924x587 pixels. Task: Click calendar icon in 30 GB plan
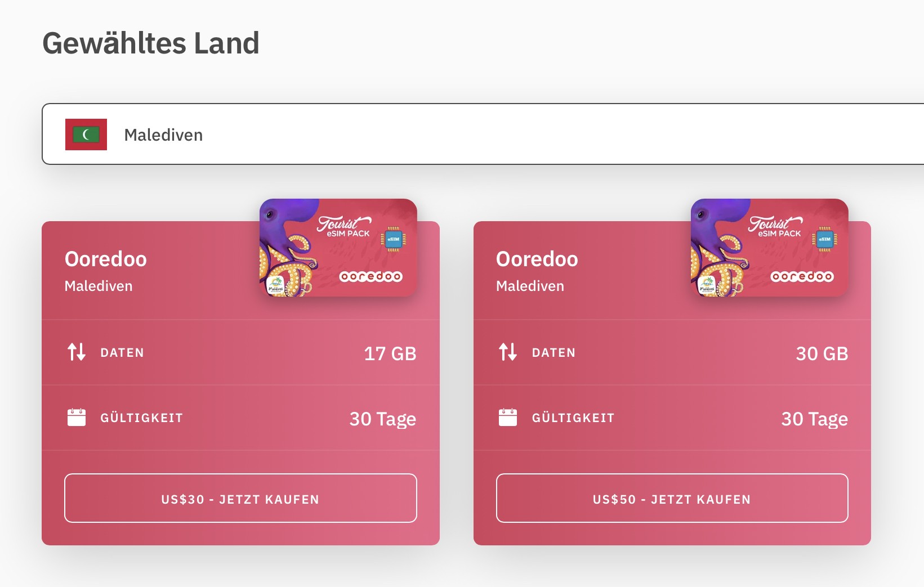pyautogui.click(x=508, y=418)
